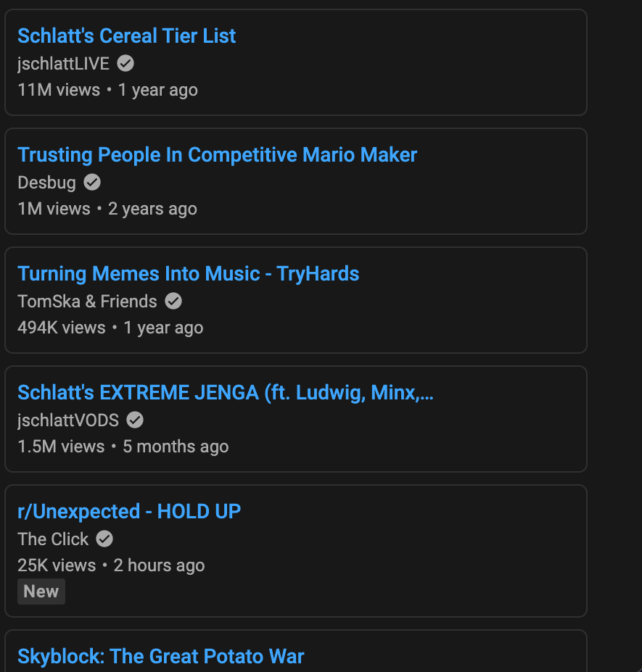Click verified badge next to The Click

pos(105,539)
